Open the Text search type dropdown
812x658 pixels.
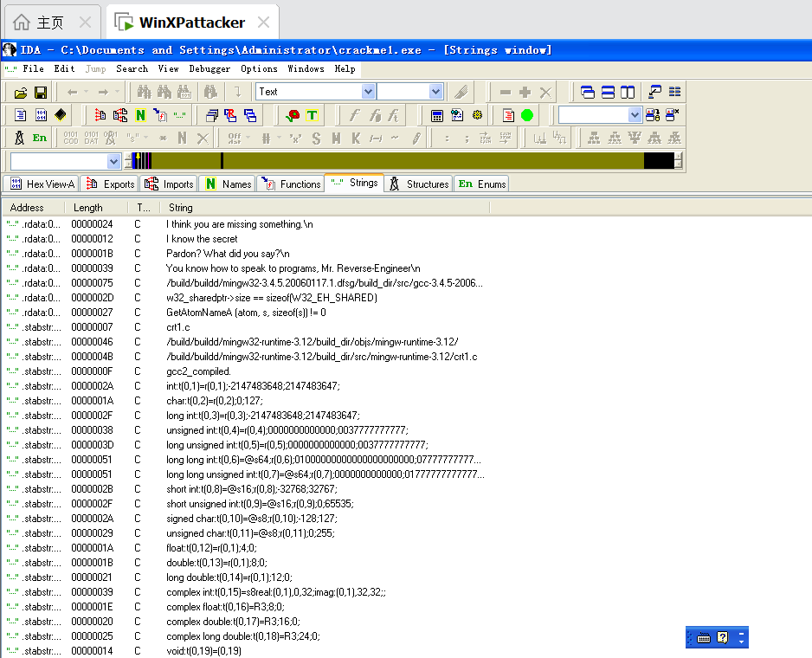tap(368, 92)
